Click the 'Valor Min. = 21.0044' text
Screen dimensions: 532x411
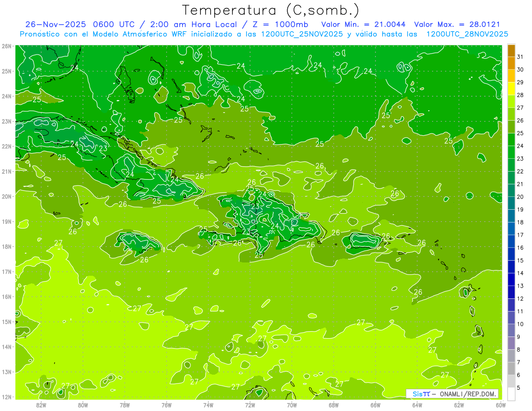point(364,24)
